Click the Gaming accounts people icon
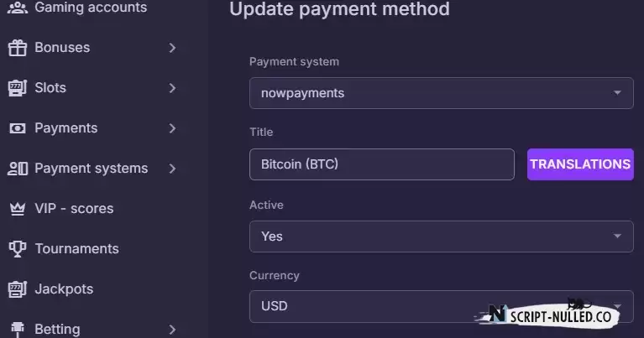The width and height of the screenshot is (644, 338). click(x=18, y=8)
